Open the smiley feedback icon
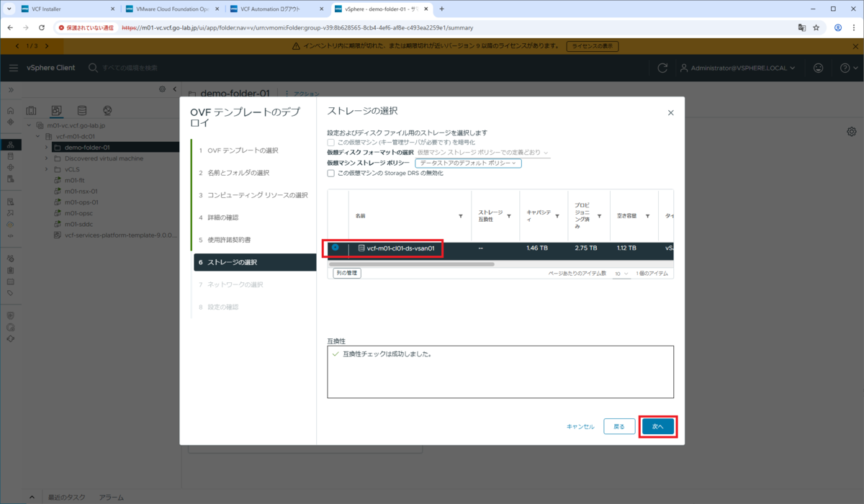Image resolution: width=864 pixels, height=504 pixels. 818,68
